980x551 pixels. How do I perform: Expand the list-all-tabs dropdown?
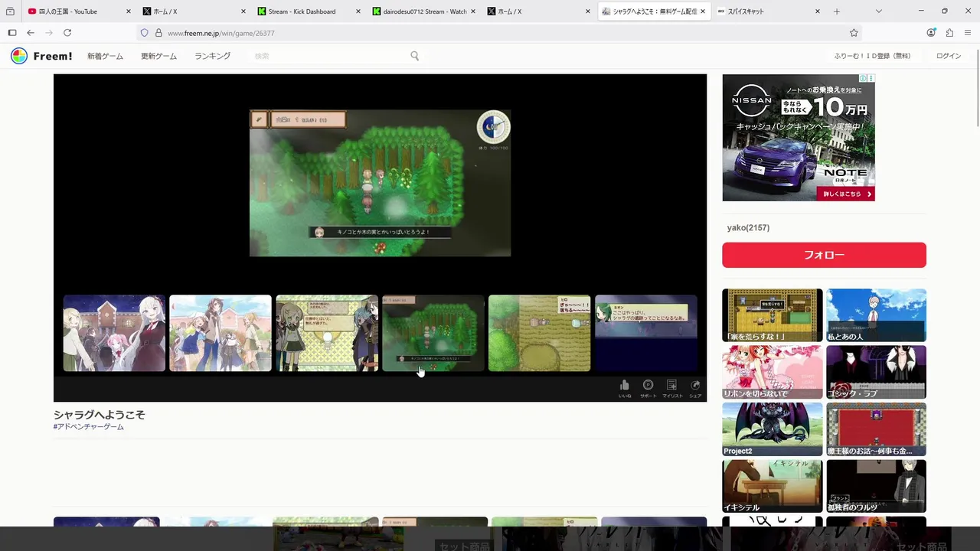[x=878, y=11]
